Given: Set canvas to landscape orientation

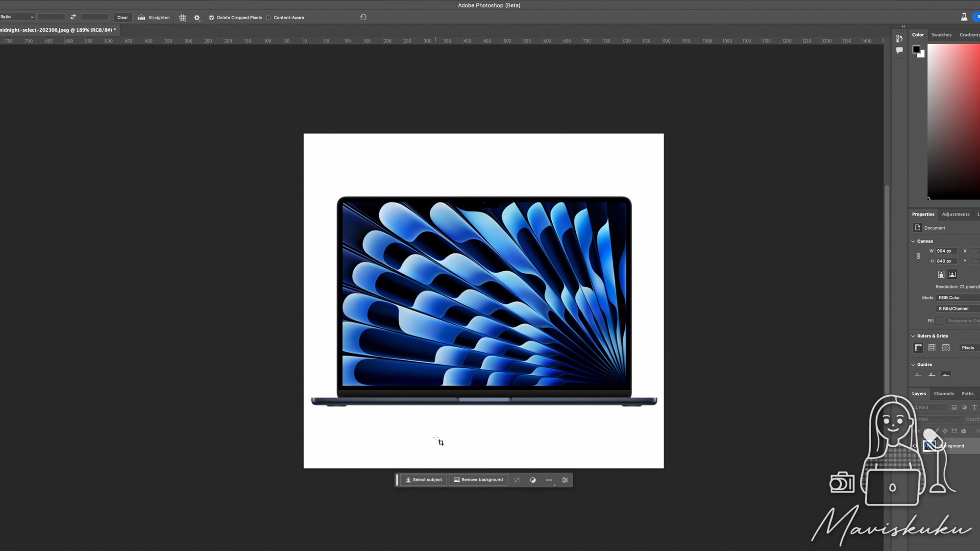Looking at the screenshot, I should pyautogui.click(x=952, y=274).
